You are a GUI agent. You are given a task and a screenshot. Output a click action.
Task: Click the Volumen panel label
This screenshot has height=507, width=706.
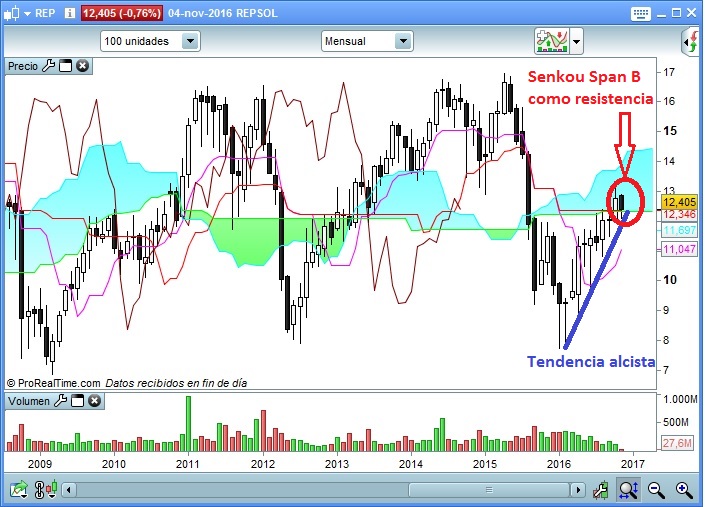tap(29, 401)
